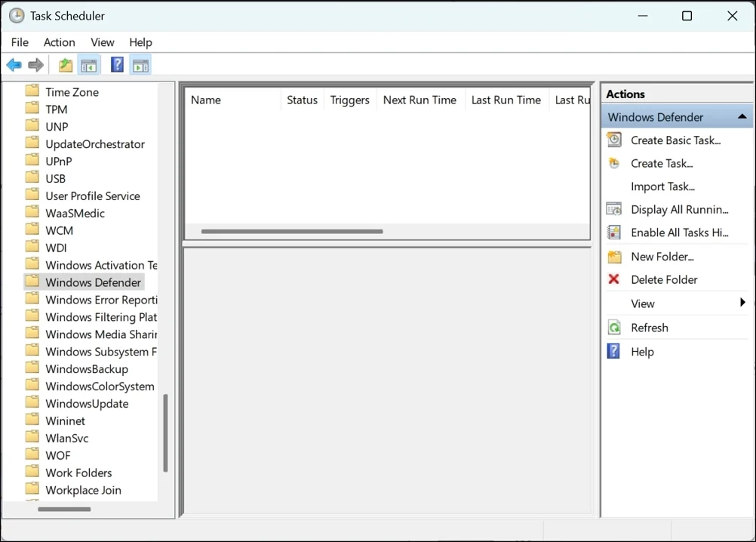Select the User Profile Service folder
756x542 pixels.
tap(93, 196)
